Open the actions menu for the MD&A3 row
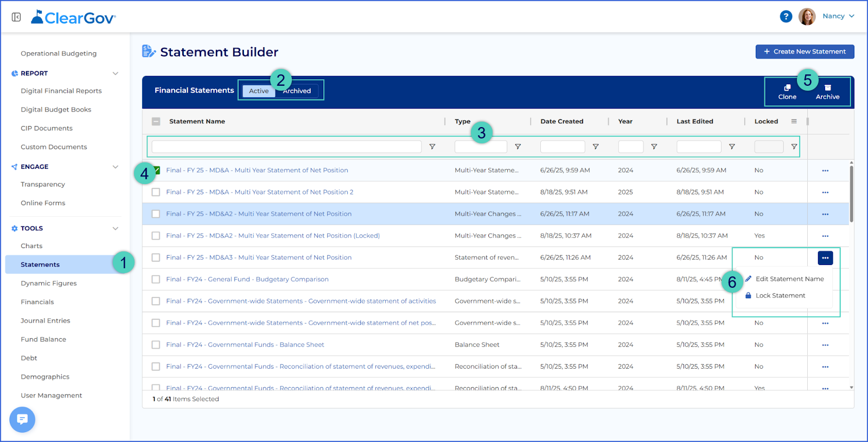Screen dimensions: 868x442 click(x=825, y=257)
